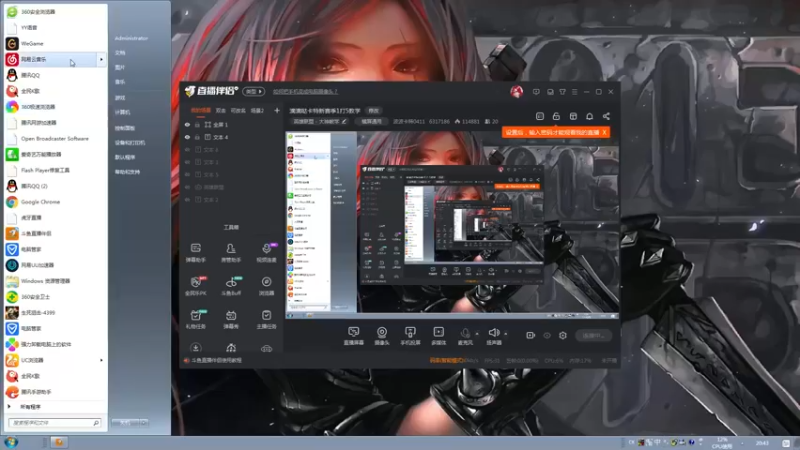Add a new scene with plus icon
The image size is (800, 450).
point(277,110)
